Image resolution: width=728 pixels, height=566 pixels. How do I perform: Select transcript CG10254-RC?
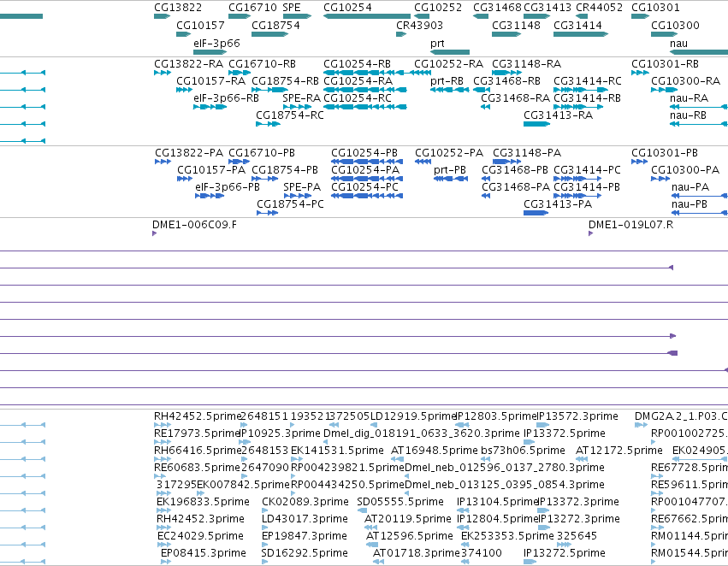(x=365, y=107)
